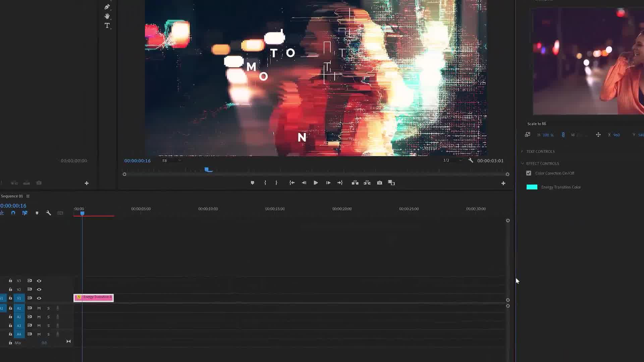
Task: Go to Out point in Program monitor
Action: 340,183
